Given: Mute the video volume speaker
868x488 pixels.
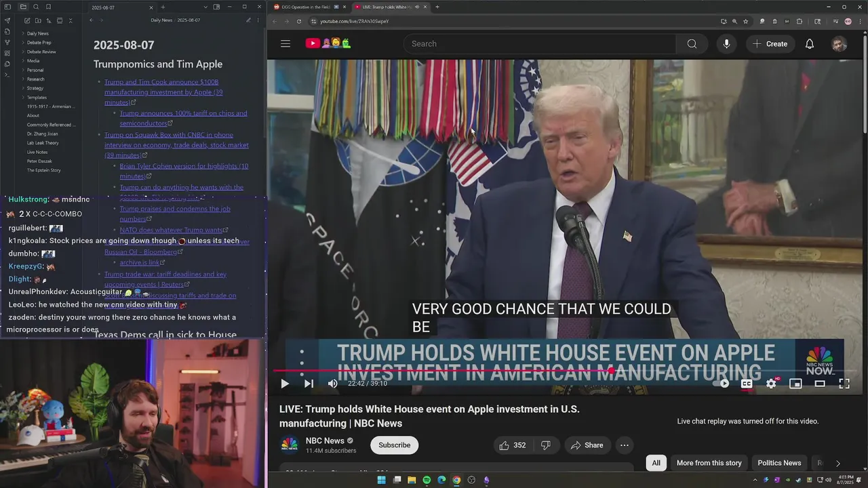Looking at the screenshot, I should pyautogui.click(x=332, y=384).
